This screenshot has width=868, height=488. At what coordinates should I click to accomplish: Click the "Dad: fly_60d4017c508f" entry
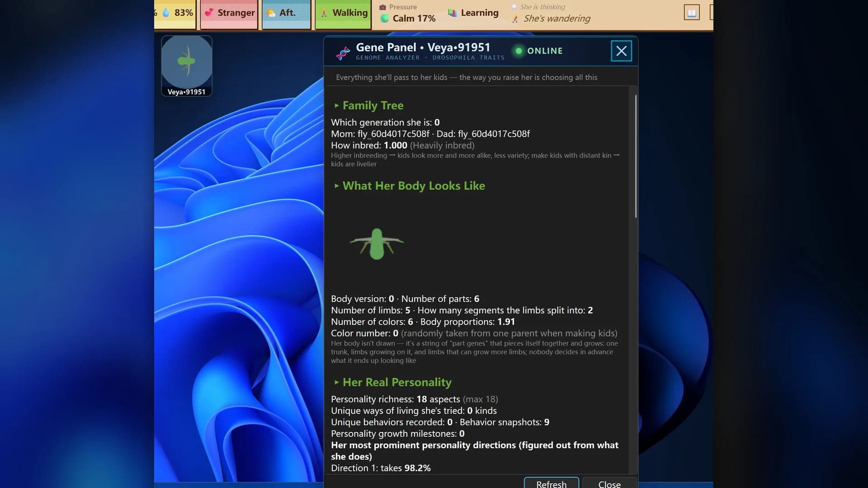tap(483, 134)
